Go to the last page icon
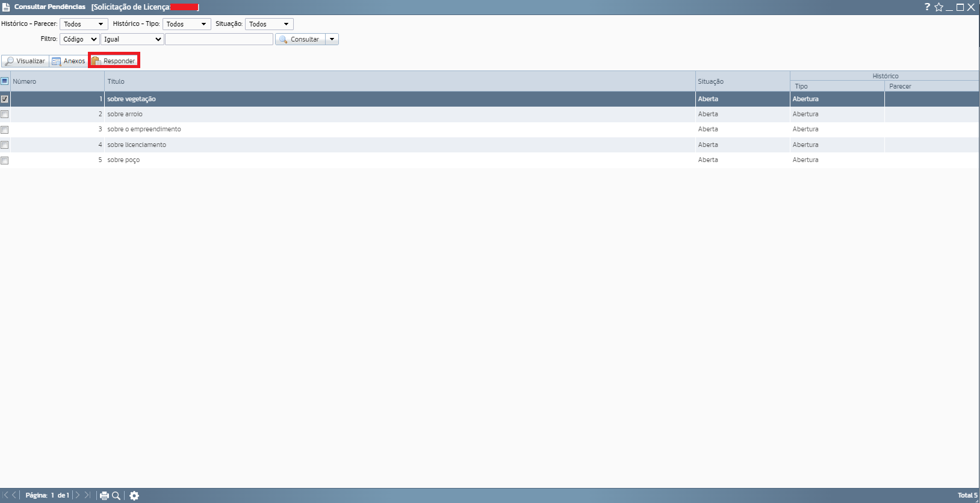 point(87,495)
